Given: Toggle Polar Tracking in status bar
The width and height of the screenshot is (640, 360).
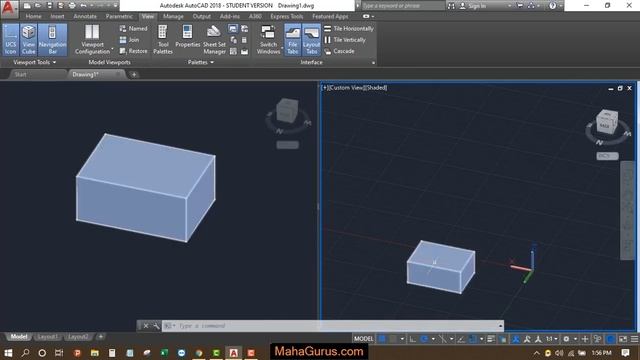Looking at the screenshot, I should (424, 339).
